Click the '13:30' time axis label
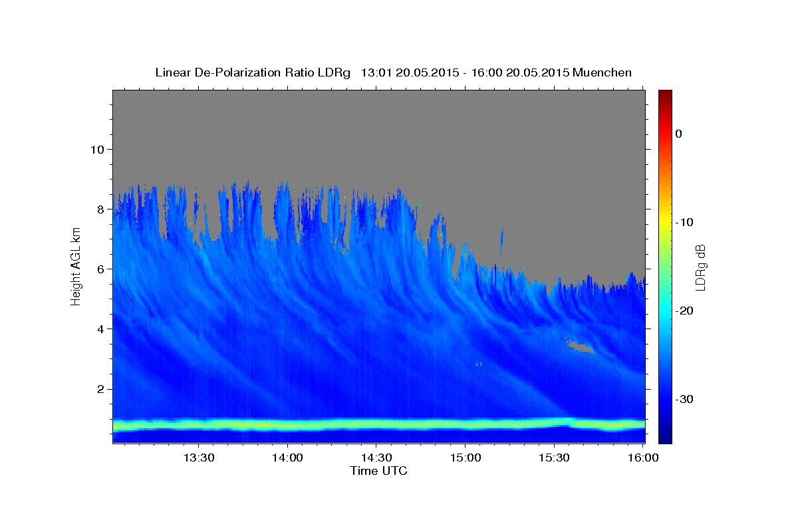The height and width of the screenshot is (532, 798). point(198,458)
